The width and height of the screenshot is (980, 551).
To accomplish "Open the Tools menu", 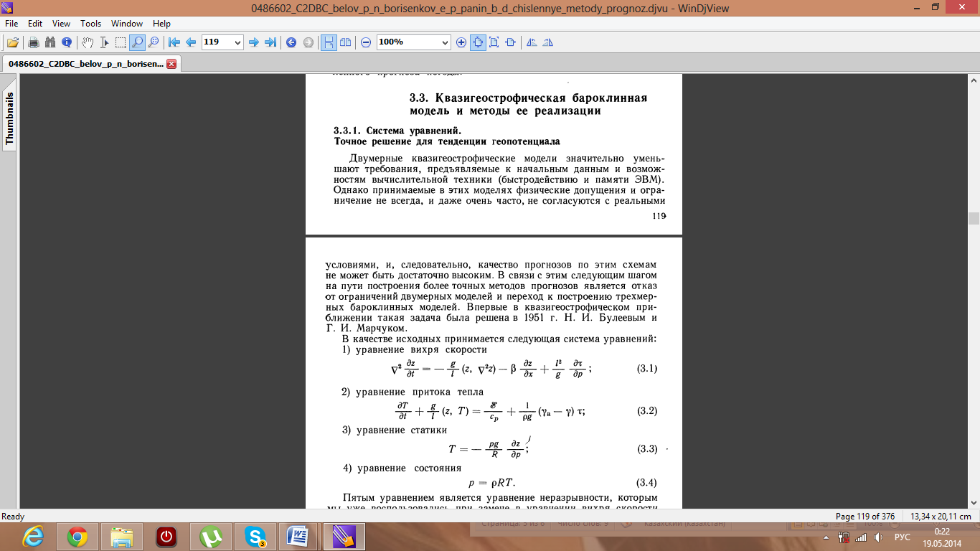I will point(90,24).
